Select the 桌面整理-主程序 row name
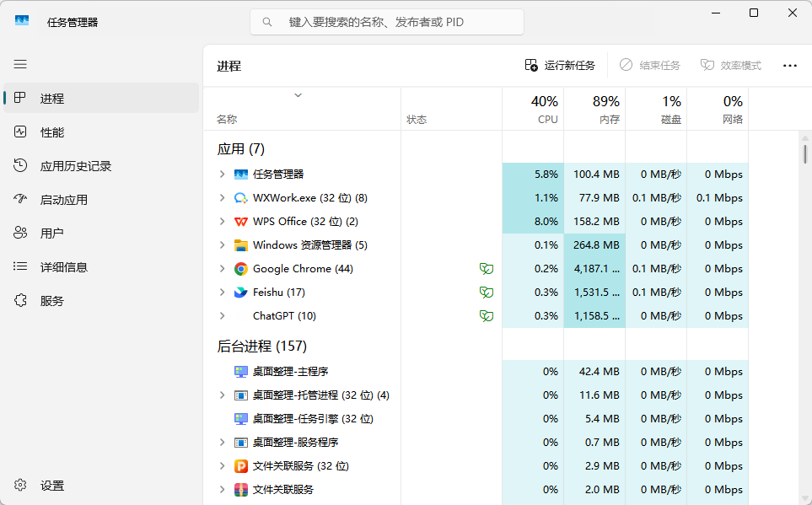The height and width of the screenshot is (505, 812). click(291, 372)
